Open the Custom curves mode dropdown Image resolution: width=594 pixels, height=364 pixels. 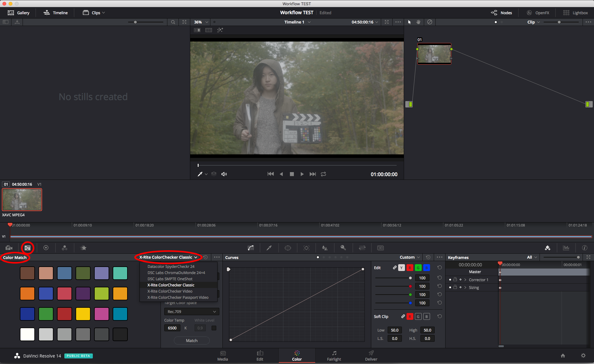409,257
